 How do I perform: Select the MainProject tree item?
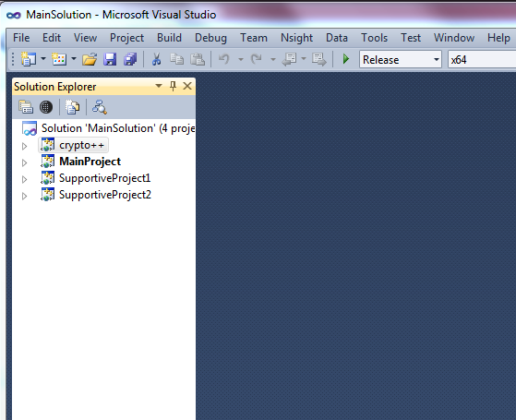[x=90, y=162]
